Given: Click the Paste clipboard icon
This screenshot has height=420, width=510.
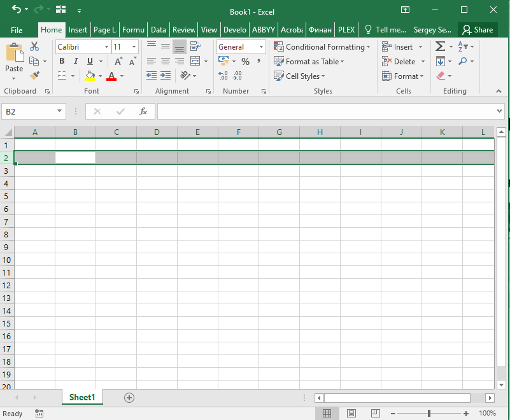Looking at the screenshot, I should pos(14,52).
